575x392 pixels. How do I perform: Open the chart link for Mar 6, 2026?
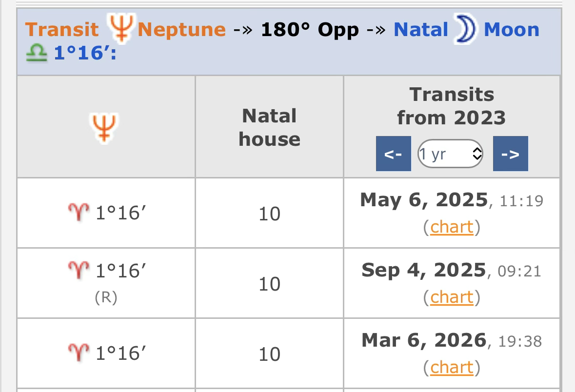click(452, 367)
